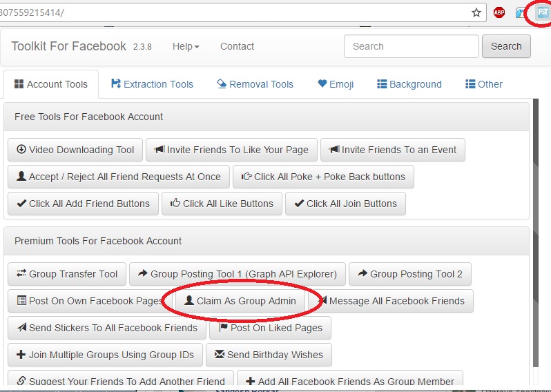Open the Toolkit For Facebook extension icon
Image resolution: width=551 pixels, height=392 pixels.
point(543,13)
